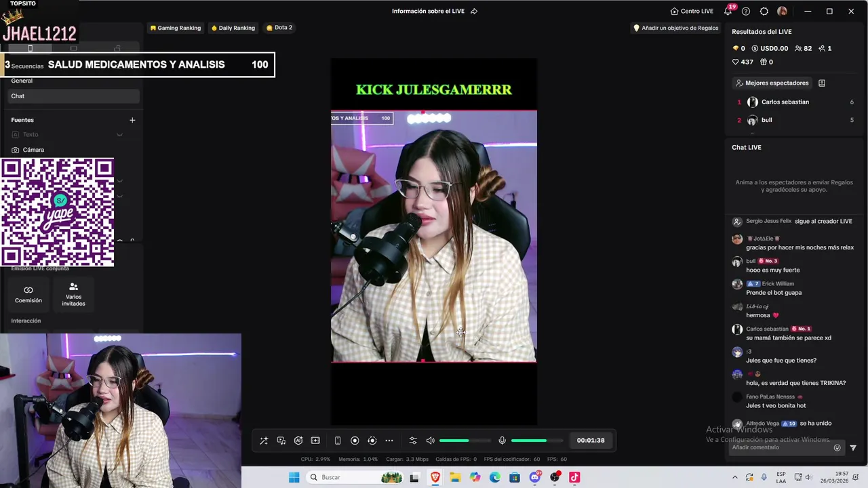
Task: Click the Varios invitados button
Action: click(x=73, y=294)
